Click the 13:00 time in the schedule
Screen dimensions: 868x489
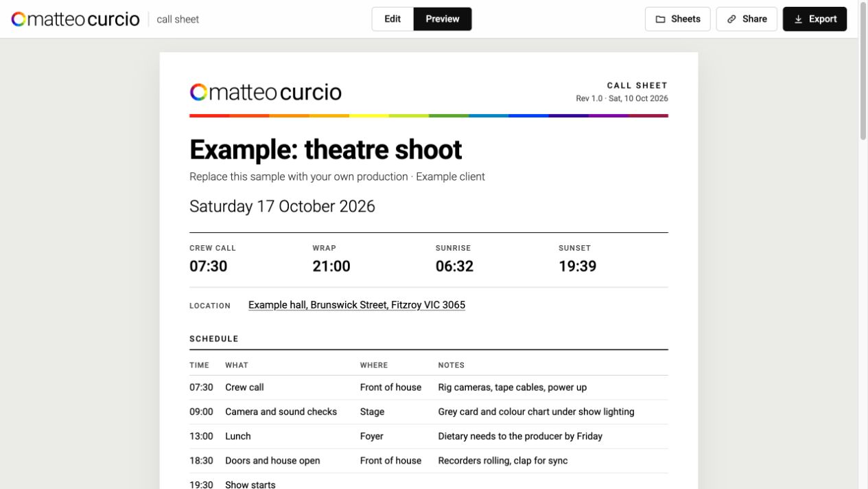coord(201,436)
